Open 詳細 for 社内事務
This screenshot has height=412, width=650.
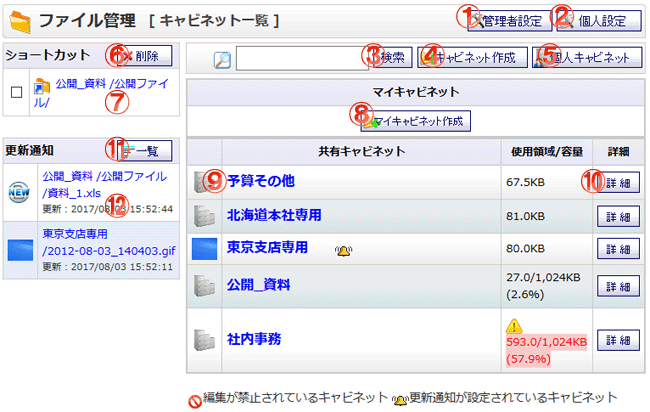618,340
